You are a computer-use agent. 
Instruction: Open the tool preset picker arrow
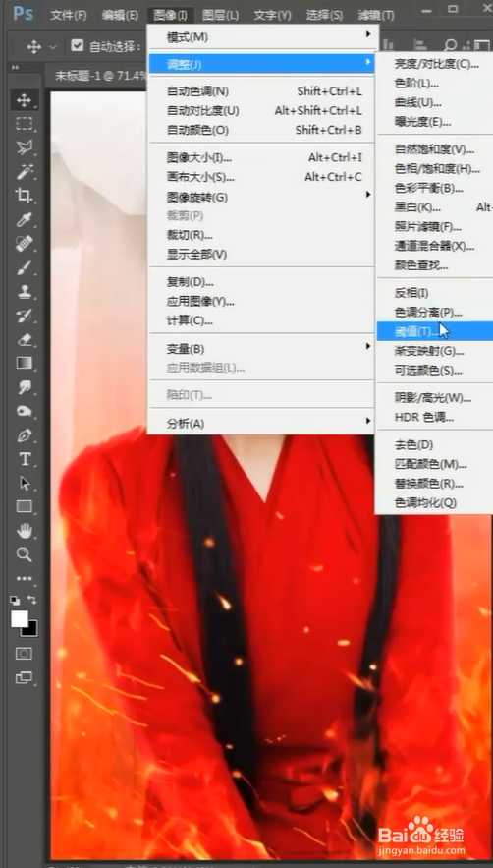[53, 47]
